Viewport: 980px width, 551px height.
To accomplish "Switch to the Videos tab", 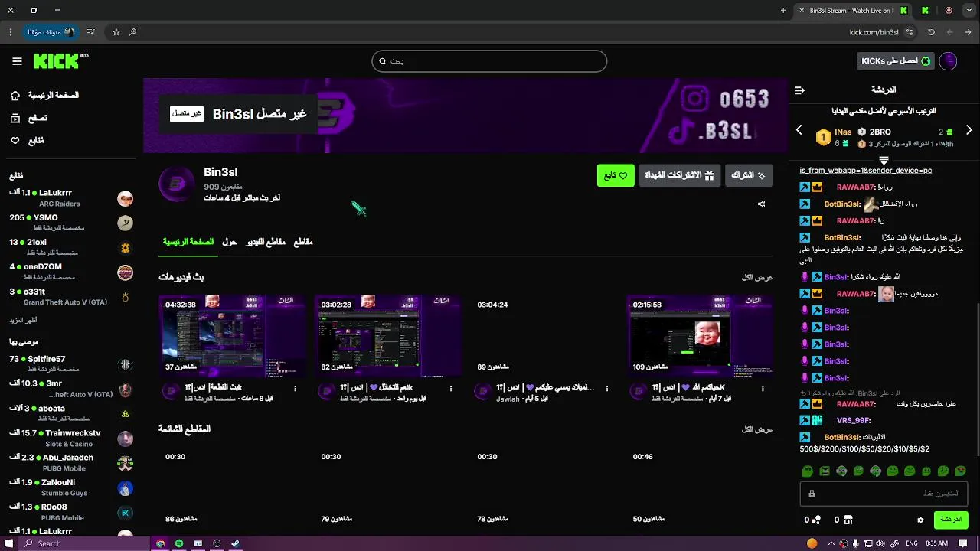I will [x=265, y=242].
